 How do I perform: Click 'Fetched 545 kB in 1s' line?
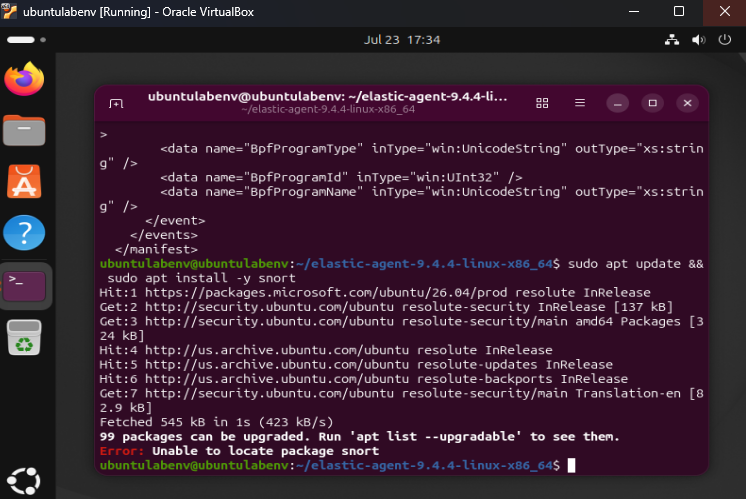[x=216, y=422]
